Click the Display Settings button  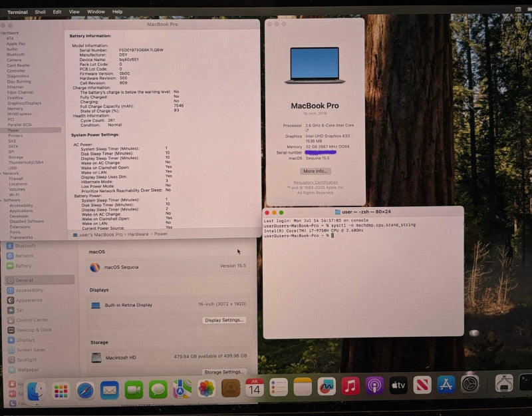point(224,320)
